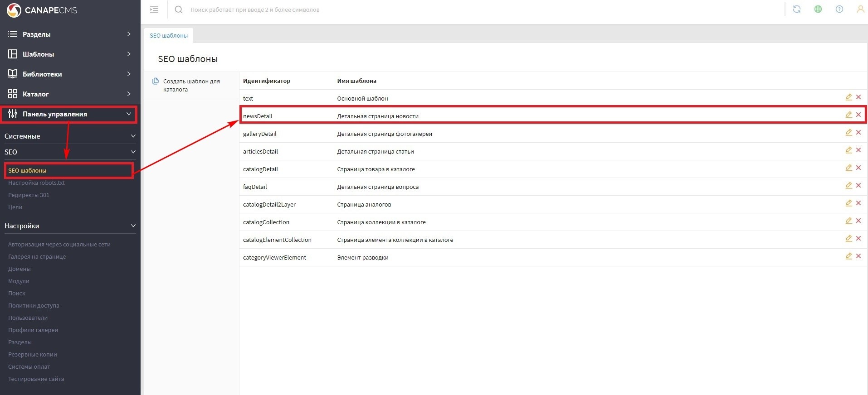This screenshot has height=395, width=868.
Task: Select the SEO шаблоны tab
Action: pos(169,35)
